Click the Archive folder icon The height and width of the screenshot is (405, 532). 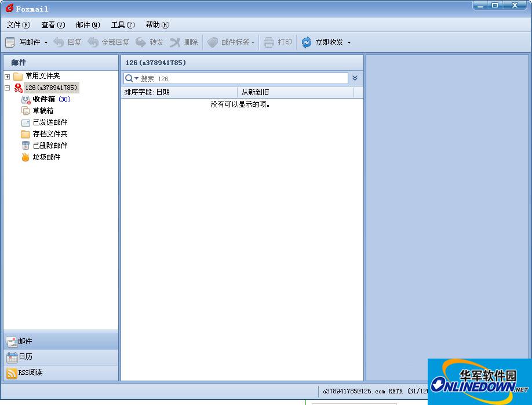click(x=25, y=134)
